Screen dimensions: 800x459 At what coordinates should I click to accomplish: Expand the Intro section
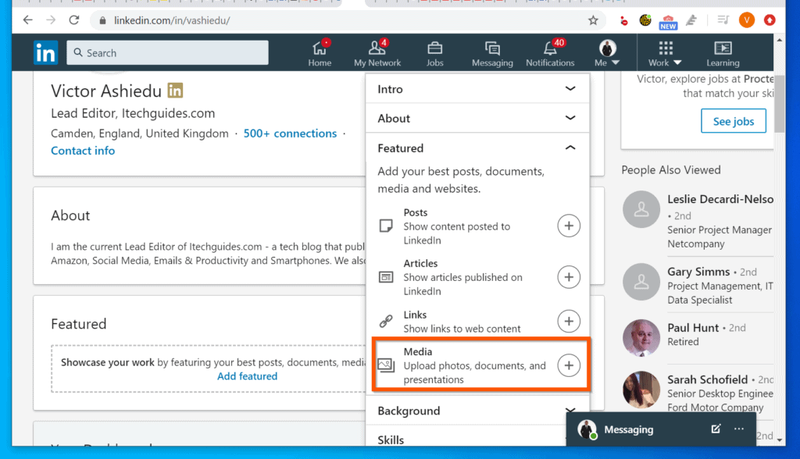click(x=477, y=89)
